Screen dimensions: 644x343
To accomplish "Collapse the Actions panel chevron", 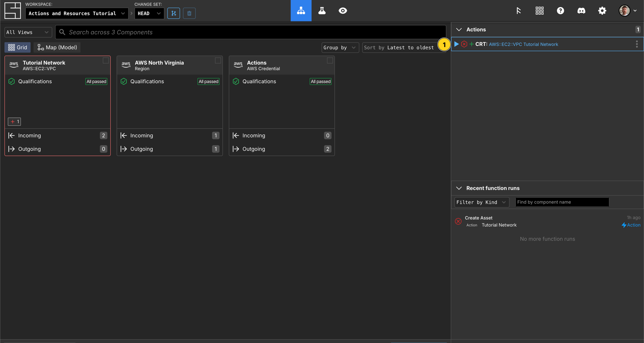I will tap(459, 30).
